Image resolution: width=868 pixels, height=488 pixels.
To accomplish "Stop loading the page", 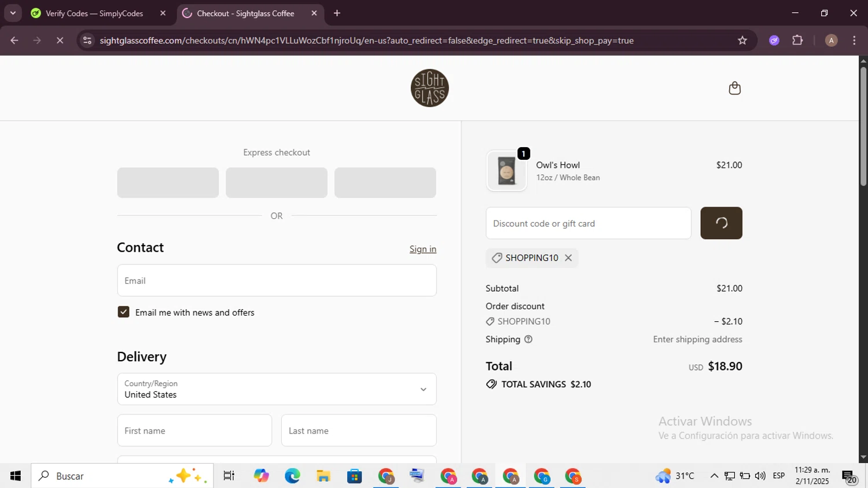I will coord(60,41).
